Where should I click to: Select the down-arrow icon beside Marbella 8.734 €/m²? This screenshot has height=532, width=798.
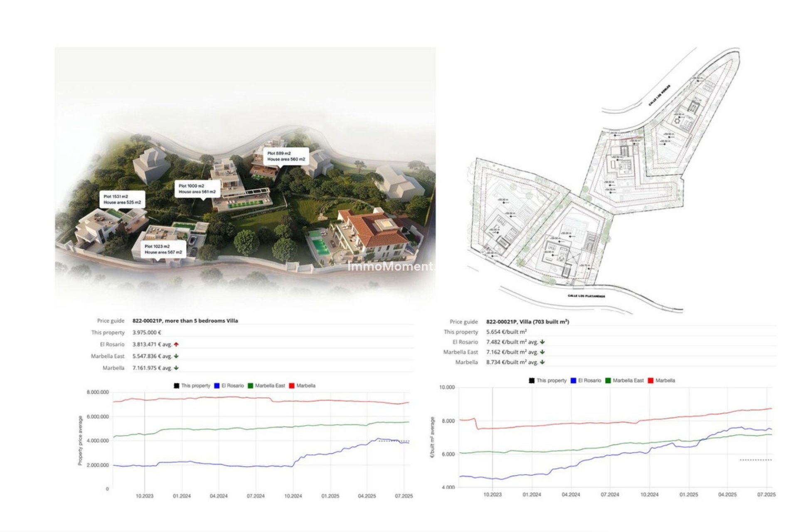pos(542,362)
